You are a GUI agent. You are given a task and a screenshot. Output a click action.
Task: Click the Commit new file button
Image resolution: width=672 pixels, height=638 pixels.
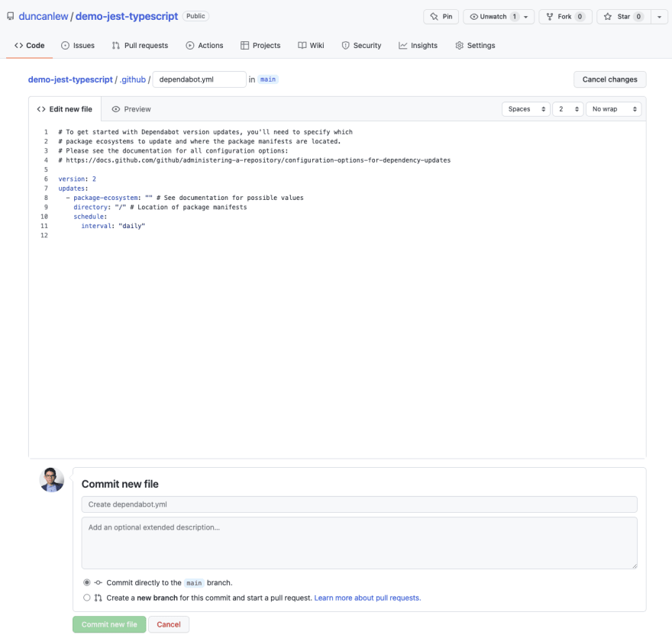[109, 624]
